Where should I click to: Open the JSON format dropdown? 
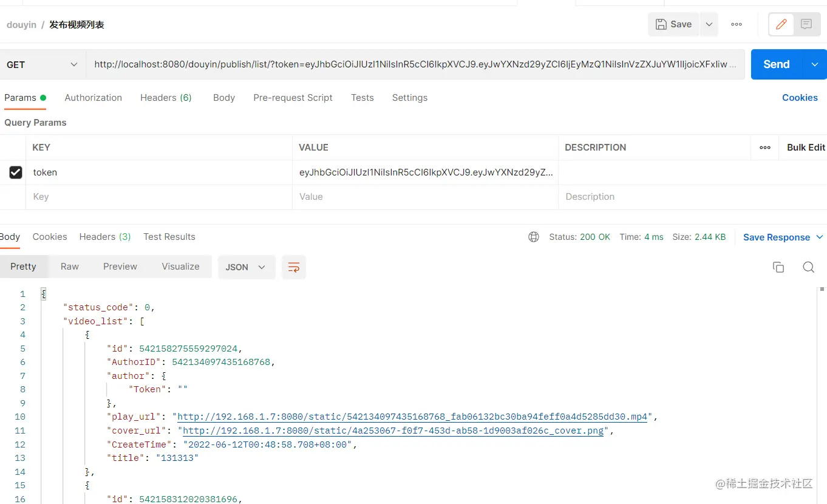(246, 267)
